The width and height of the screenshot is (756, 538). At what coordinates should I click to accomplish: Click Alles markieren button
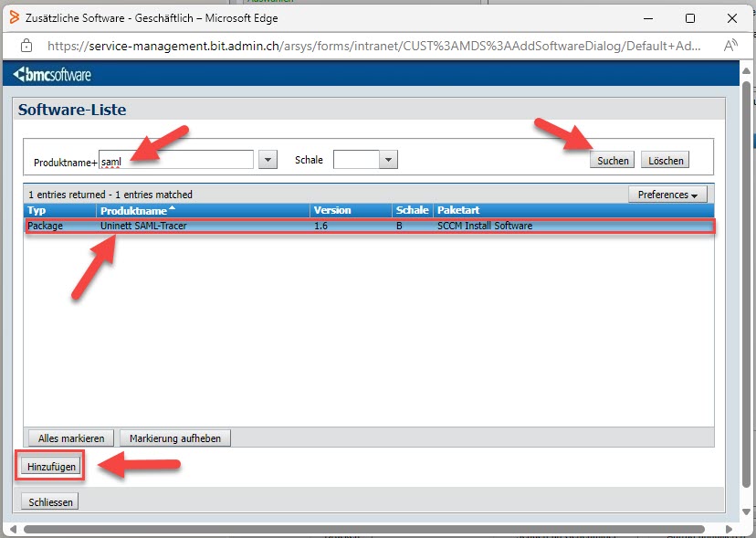click(71, 438)
